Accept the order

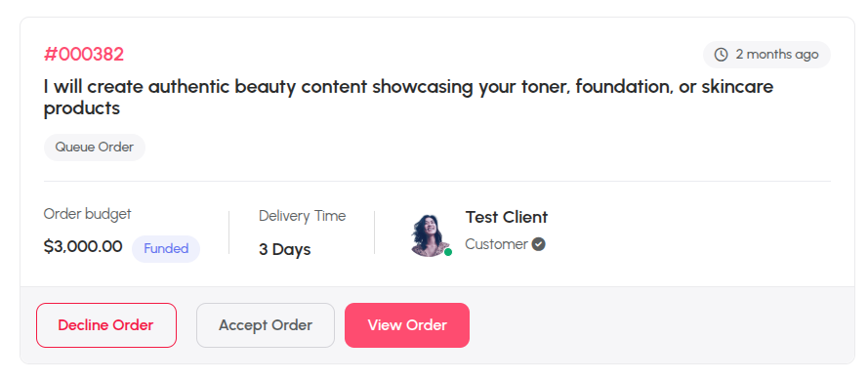pos(266,325)
